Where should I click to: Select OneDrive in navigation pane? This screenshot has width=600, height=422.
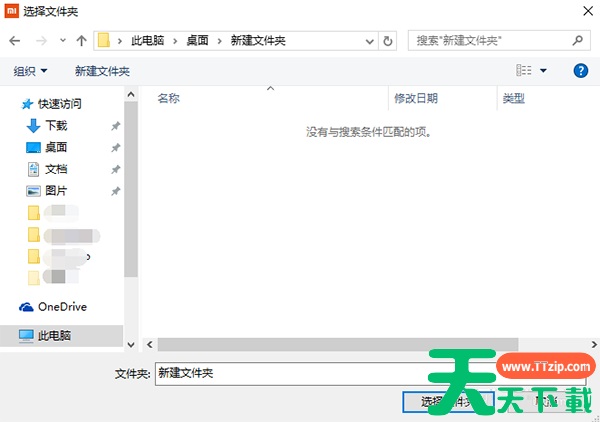tap(53, 306)
